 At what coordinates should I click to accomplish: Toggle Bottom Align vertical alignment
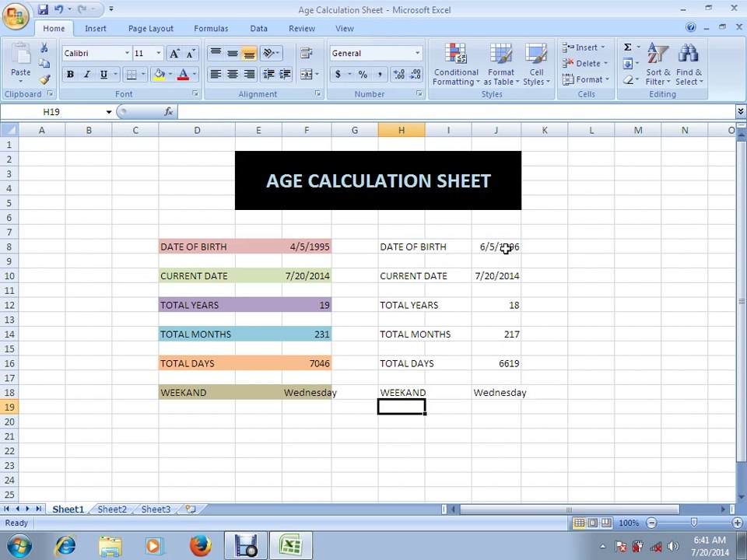coord(249,53)
